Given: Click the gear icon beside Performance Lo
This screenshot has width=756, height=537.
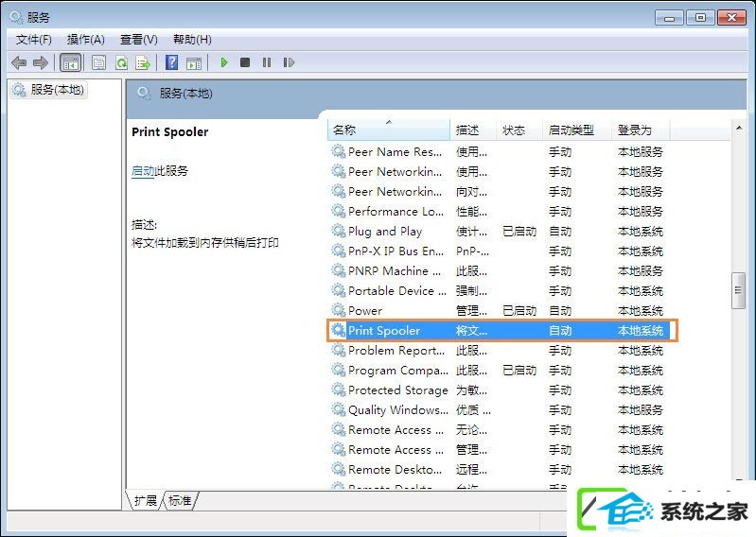Looking at the screenshot, I should (x=339, y=211).
